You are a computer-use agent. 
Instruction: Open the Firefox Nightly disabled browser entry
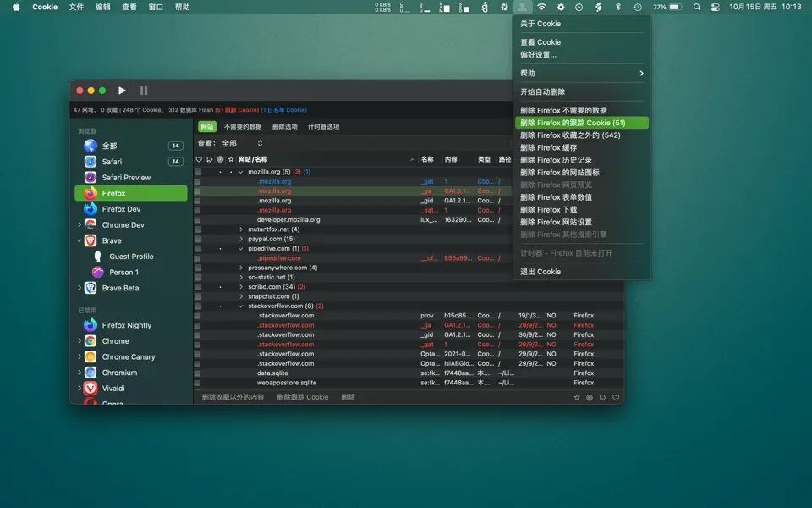[126, 325]
